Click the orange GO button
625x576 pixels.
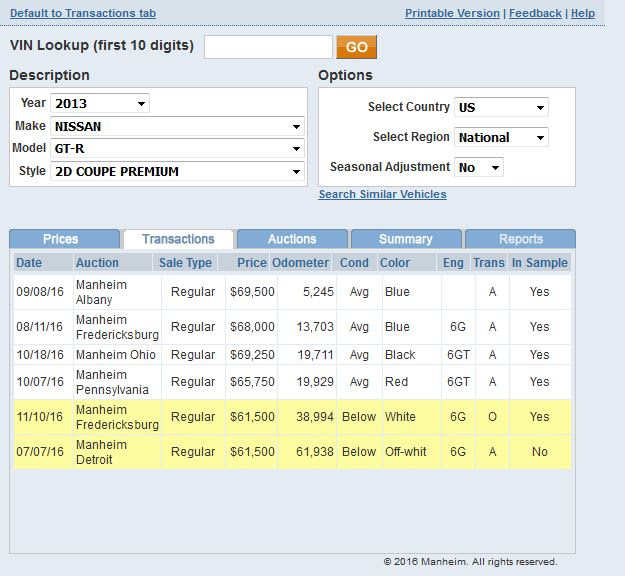356,47
